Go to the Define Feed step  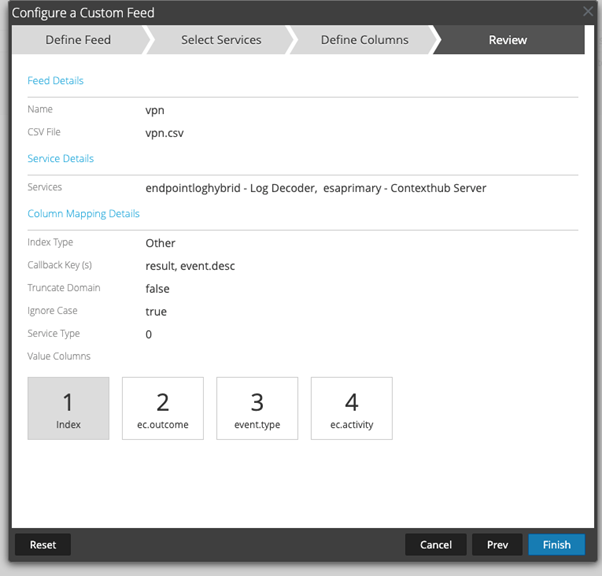(x=78, y=40)
